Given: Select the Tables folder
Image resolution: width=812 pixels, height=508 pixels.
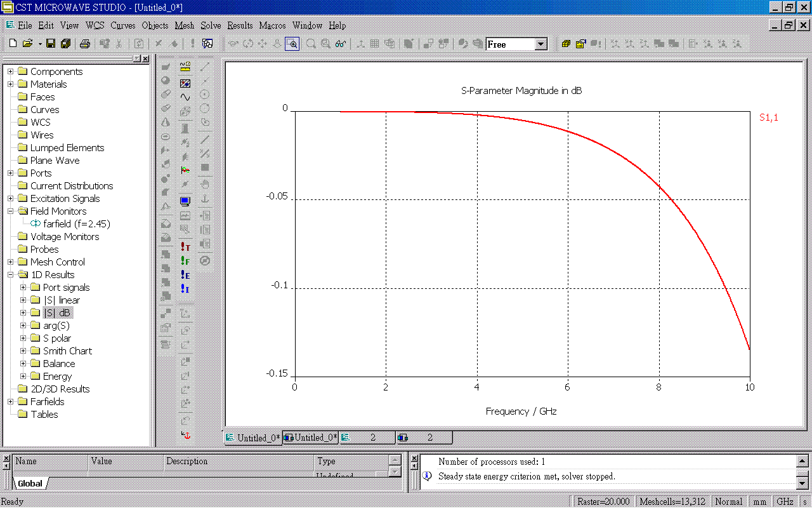Looking at the screenshot, I should tap(44, 414).
